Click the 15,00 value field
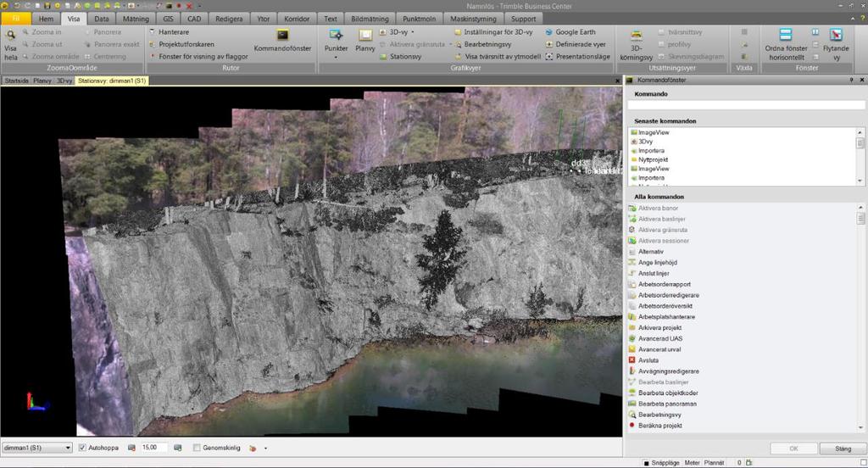The height and width of the screenshot is (468, 868). click(153, 448)
